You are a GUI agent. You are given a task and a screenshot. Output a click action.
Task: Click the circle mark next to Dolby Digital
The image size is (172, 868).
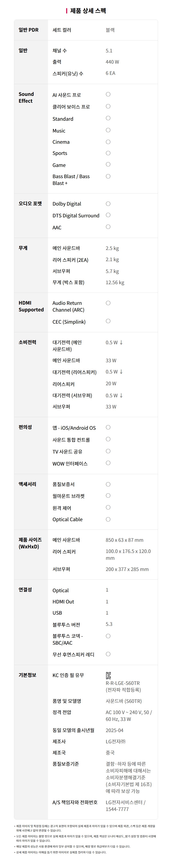coord(108,204)
